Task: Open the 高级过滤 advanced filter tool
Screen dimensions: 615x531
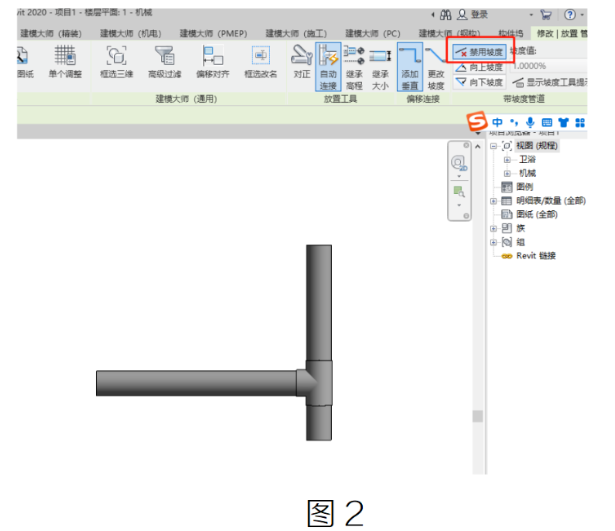Action: 165,62
